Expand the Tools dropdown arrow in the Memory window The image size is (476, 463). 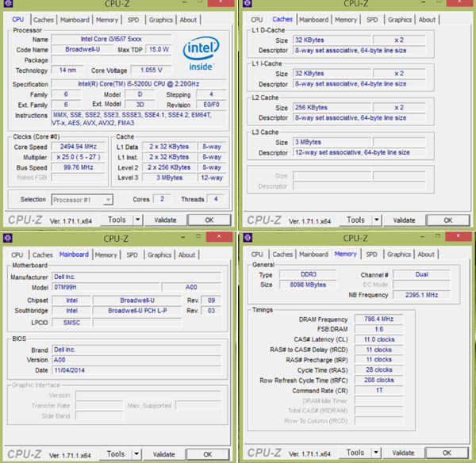click(376, 453)
